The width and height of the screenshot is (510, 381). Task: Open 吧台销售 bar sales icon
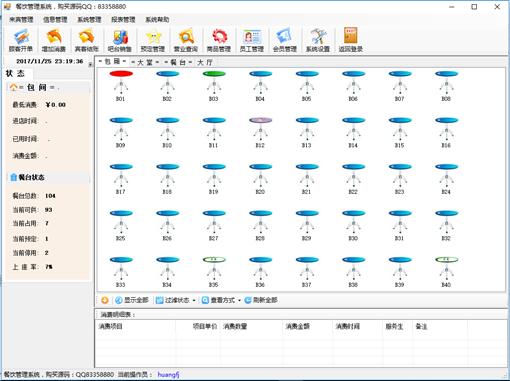click(x=120, y=40)
